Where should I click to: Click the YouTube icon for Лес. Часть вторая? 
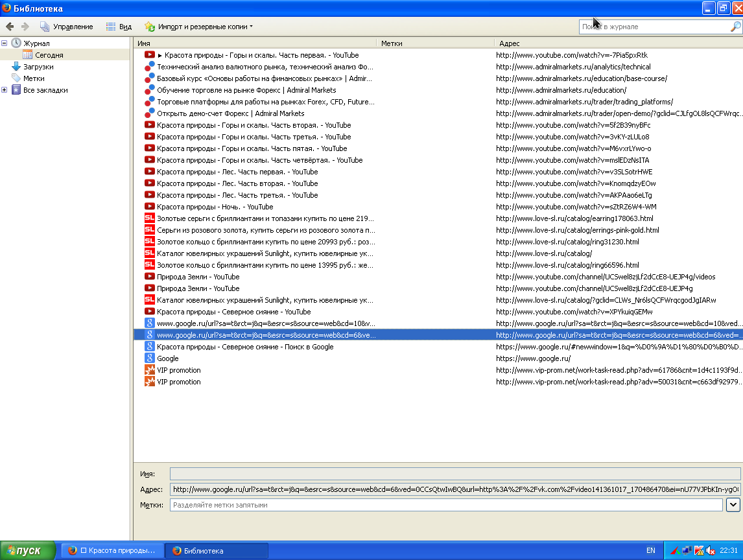(x=150, y=183)
